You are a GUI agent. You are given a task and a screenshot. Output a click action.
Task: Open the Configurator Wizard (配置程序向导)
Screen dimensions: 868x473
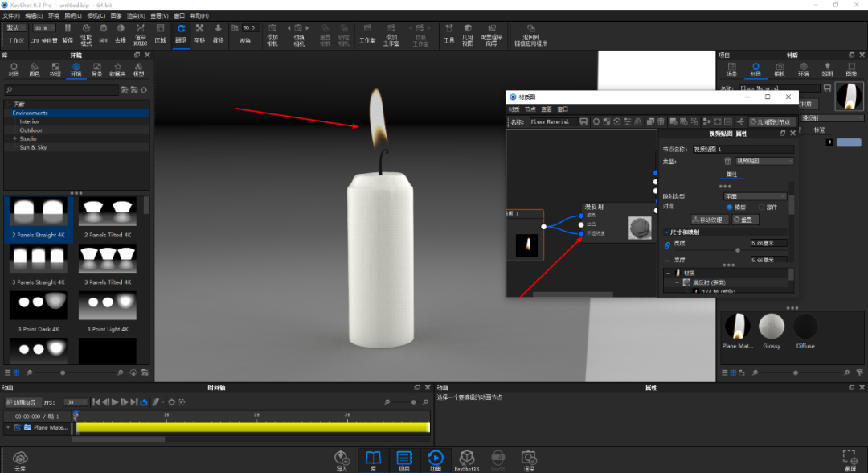click(491, 35)
